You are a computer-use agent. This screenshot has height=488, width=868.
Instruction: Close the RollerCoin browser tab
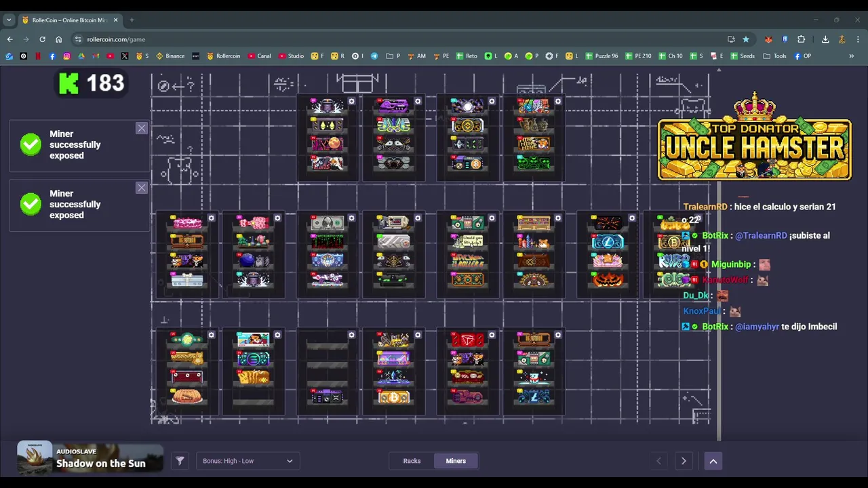coord(115,20)
